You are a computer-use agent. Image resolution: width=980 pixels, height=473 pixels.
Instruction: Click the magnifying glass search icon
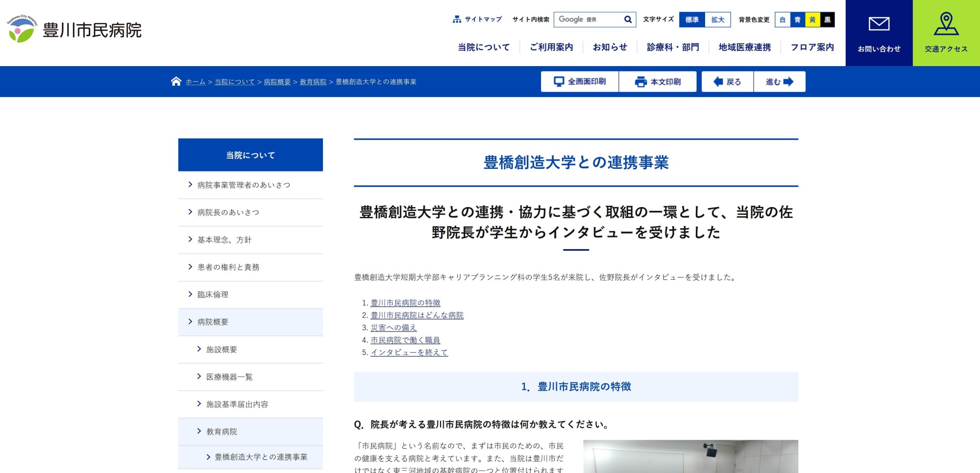coord(628,20)
